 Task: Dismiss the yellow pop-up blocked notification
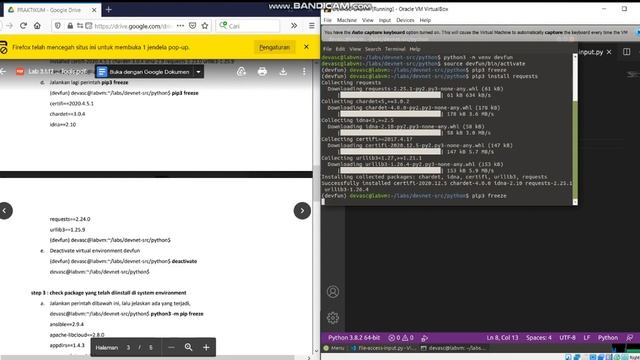click(x=306, y=47)
